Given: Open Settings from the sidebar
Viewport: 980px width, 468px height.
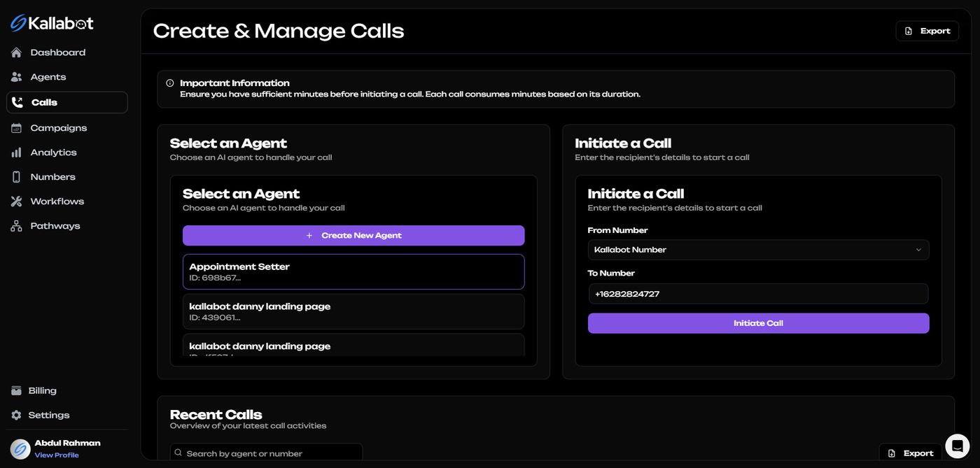Looking at the screenshot, I should point(48,415).
